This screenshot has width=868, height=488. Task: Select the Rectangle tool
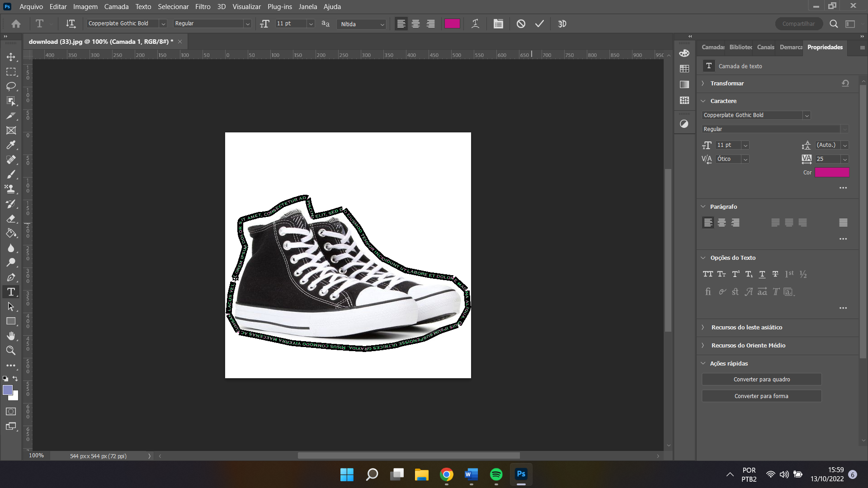click(11, 321)
